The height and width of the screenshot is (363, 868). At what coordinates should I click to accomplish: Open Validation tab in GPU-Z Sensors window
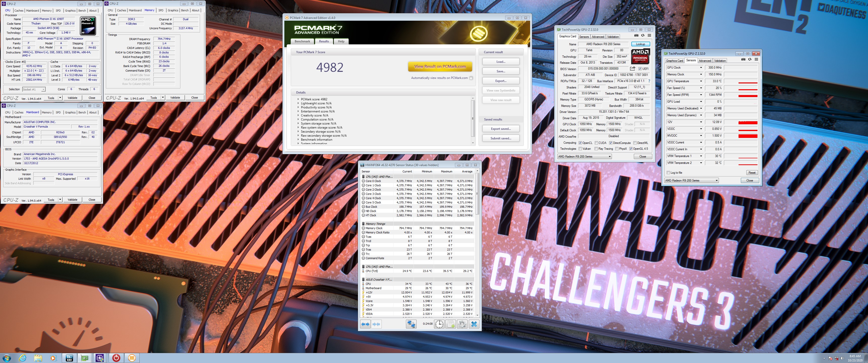(x=720, y=60)
